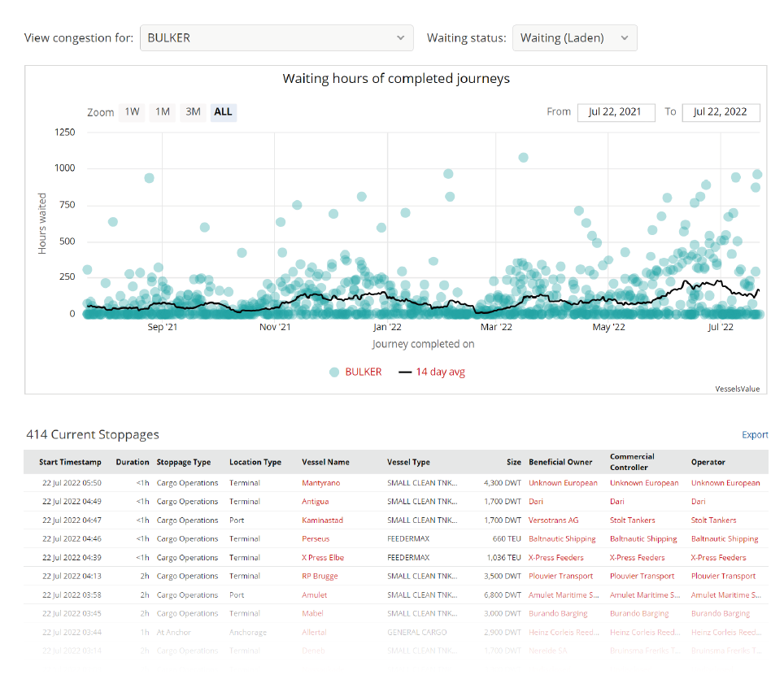The width and height of the screenshot is (784, 688).
Task: Click the To date field showing Jul 22, 2022
Action: click(x=721, y=112)
